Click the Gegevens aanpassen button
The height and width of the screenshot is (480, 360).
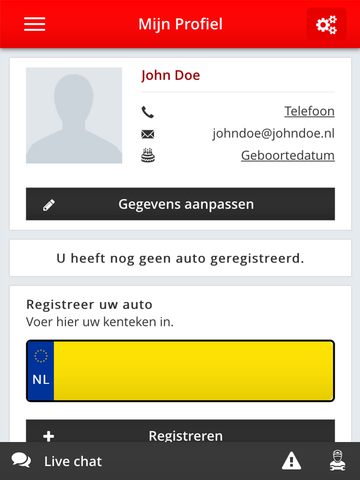pyautogui.click(x=180, y=204)
